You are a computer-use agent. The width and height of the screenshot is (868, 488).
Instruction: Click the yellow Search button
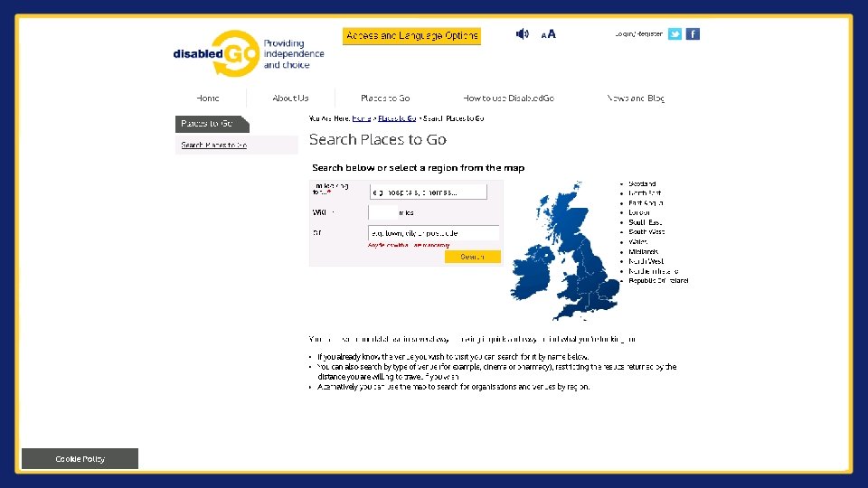coord(472,257)
